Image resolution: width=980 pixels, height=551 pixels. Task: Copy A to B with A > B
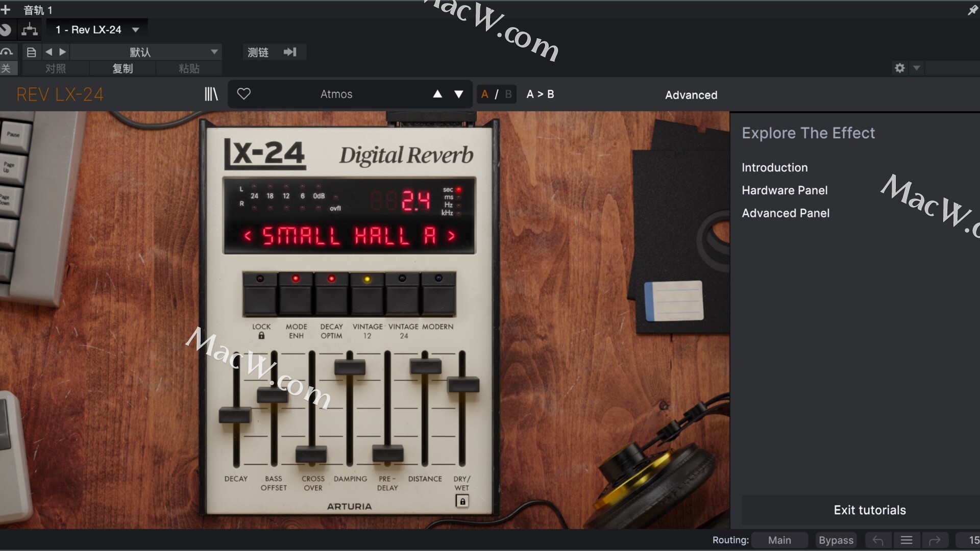[x=540, y=94]
